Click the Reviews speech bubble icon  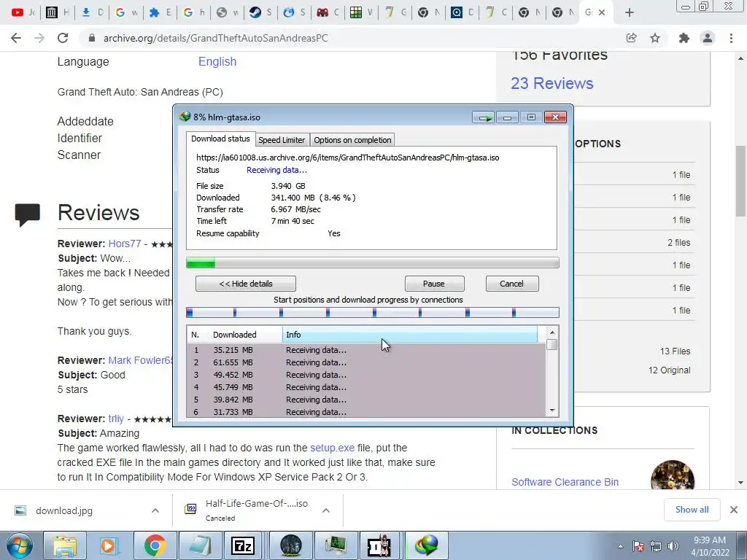27,215
